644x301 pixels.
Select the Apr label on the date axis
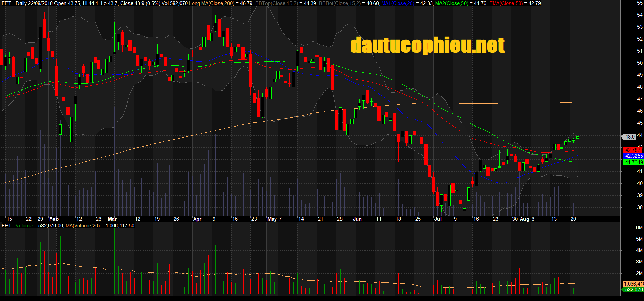197,219
